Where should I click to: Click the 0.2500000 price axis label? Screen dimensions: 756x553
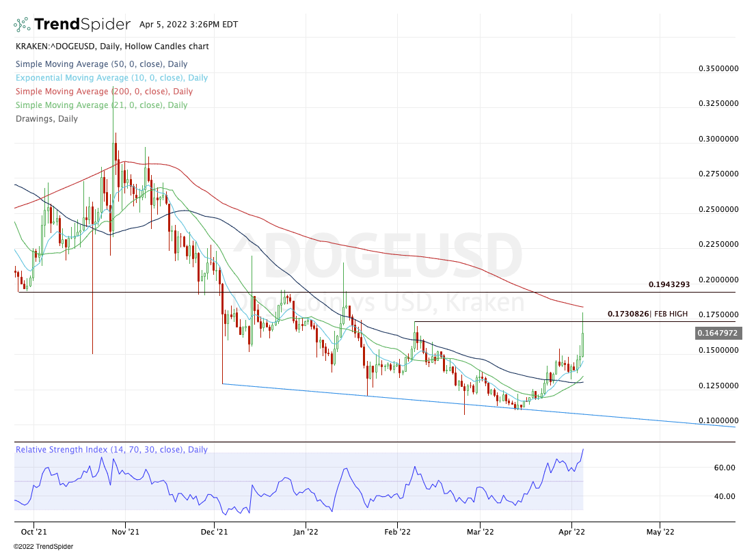[718, 209]
